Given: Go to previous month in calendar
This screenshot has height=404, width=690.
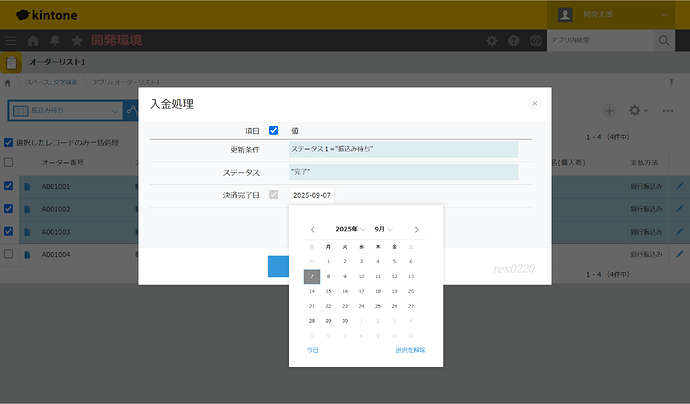Looking at the screenshot, I should (x=313, y=229).
